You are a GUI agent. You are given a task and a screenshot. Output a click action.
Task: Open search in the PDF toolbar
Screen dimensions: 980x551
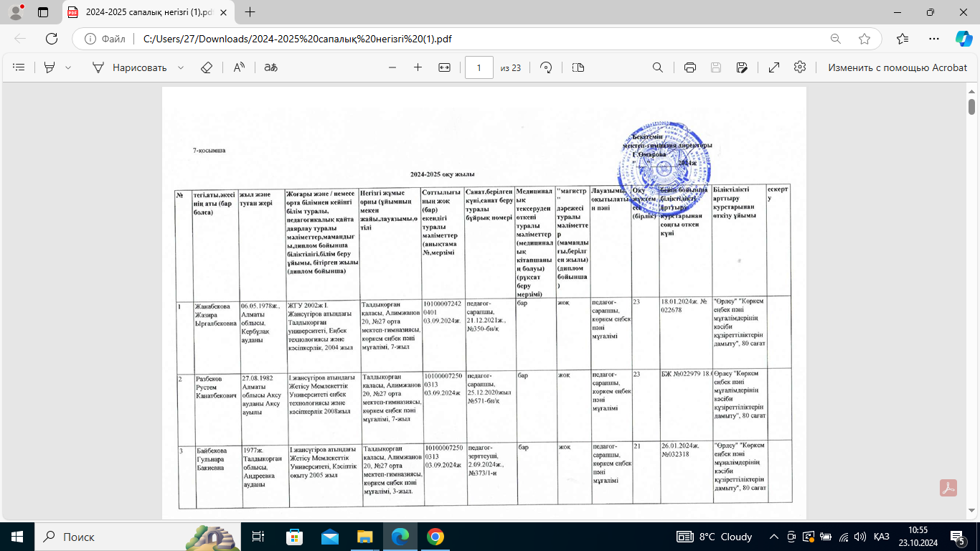(x=657, y=67)
